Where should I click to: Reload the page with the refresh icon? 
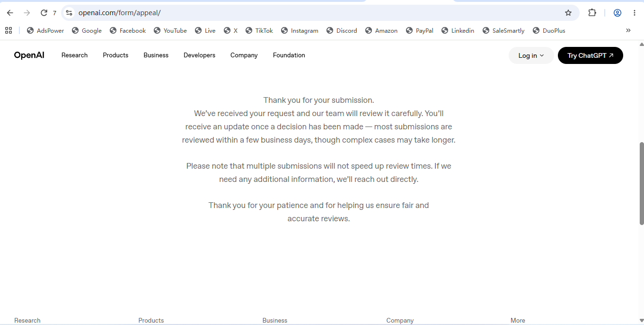[x=44, y=13]
